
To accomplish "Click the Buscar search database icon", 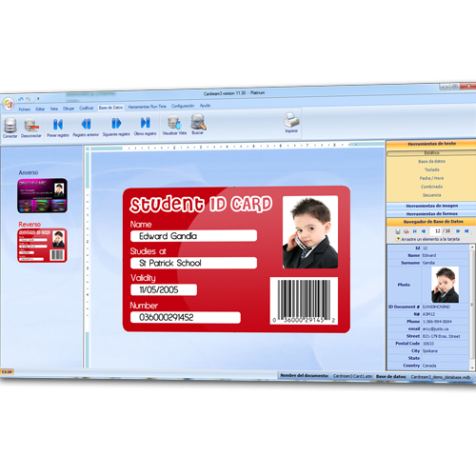I will (198, 124).
